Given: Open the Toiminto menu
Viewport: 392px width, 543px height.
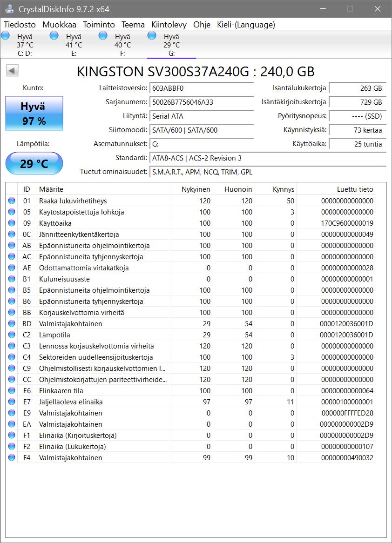Looking at the screenshot, I should 99,25.
